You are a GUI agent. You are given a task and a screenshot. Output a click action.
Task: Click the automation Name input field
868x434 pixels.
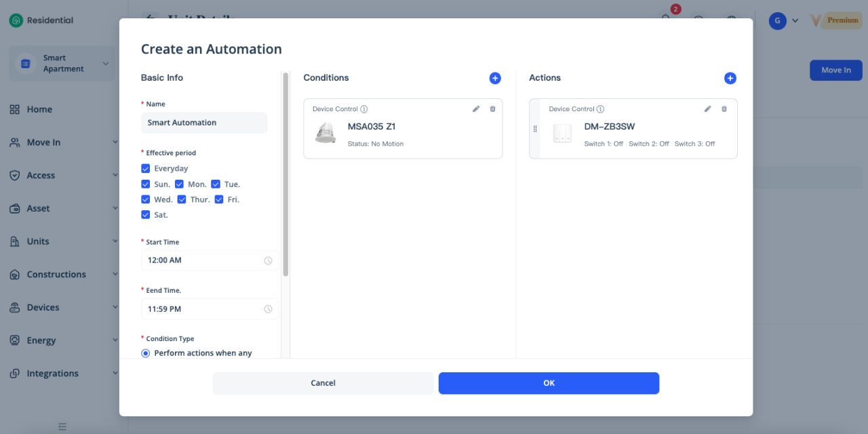point(204,123)
